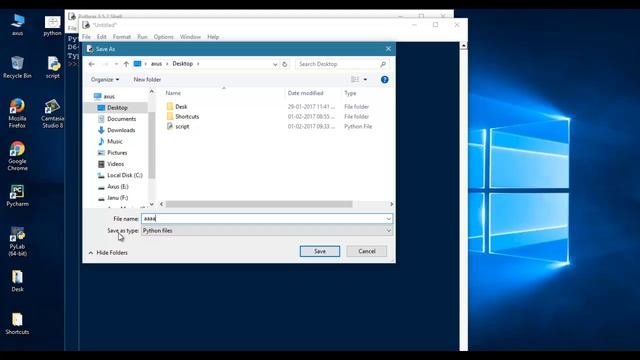Collapse the pane with Hide Folders
640x360 pixels.
[108, 253]
